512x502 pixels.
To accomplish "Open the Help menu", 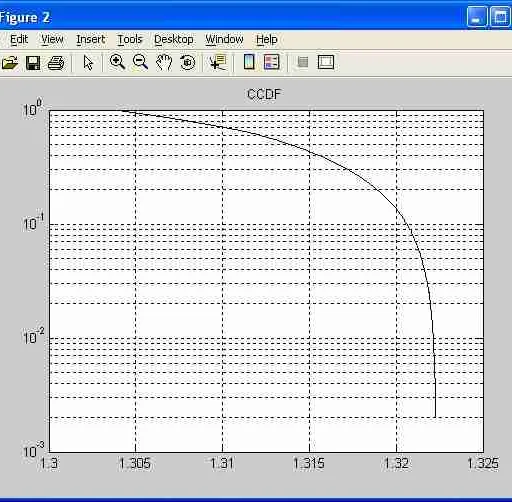I will (x=267, y=40).
